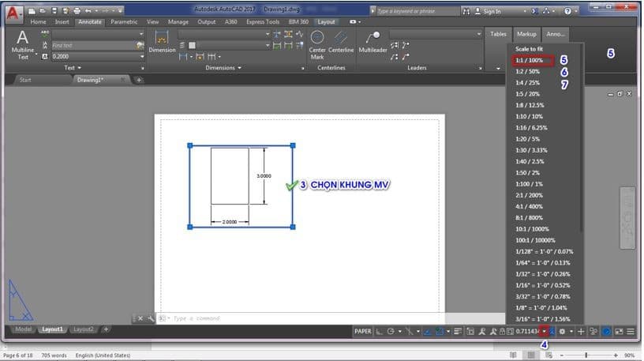Open the Express Tools ribbon tab

pos(263,22)
